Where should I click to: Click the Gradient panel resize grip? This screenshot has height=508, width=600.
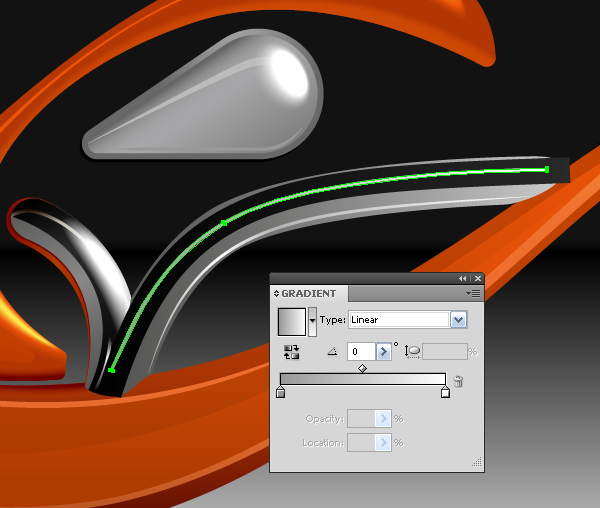tap(477, 462)
